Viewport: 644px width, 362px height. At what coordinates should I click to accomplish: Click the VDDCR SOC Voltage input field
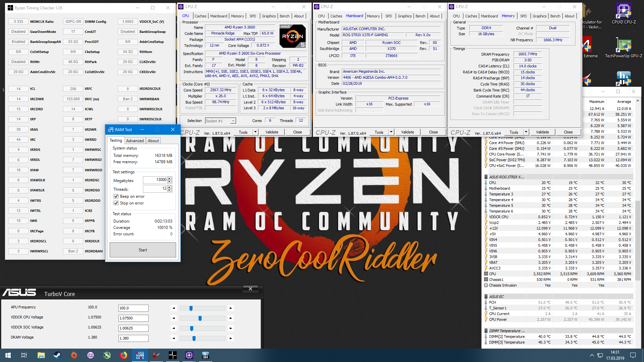point(133,328)
